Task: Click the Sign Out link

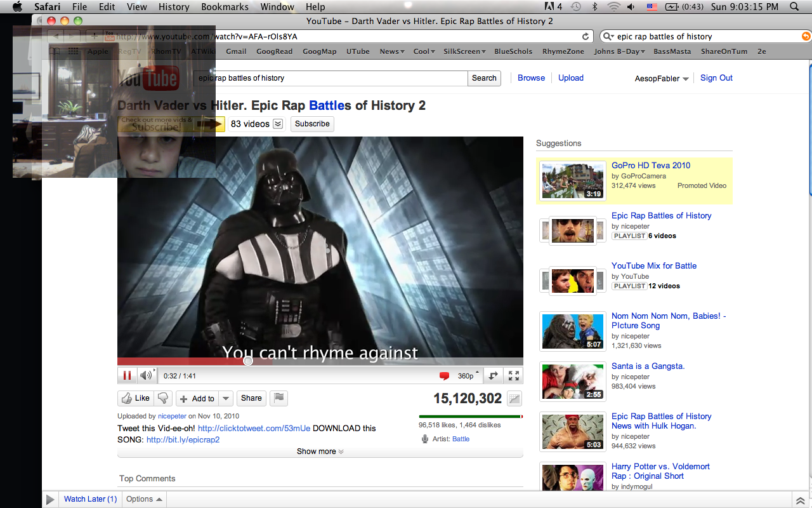Action: [x=716, y=78]
